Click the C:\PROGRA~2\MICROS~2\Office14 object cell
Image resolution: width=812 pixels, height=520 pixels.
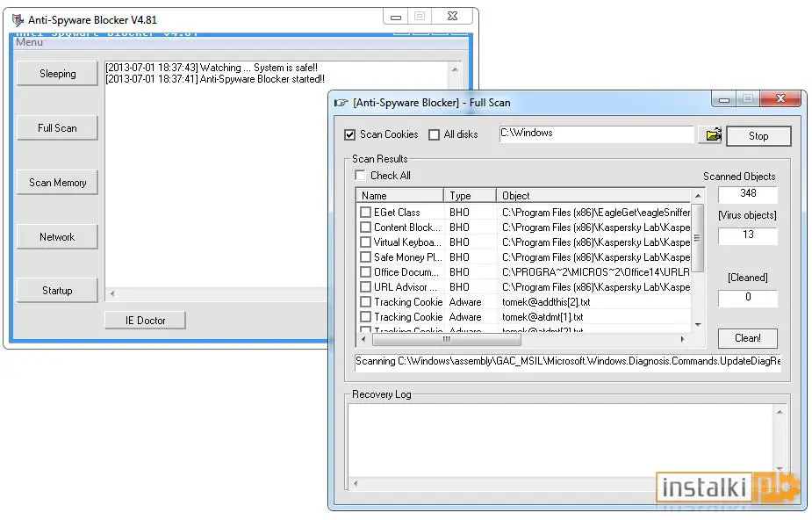596,272
